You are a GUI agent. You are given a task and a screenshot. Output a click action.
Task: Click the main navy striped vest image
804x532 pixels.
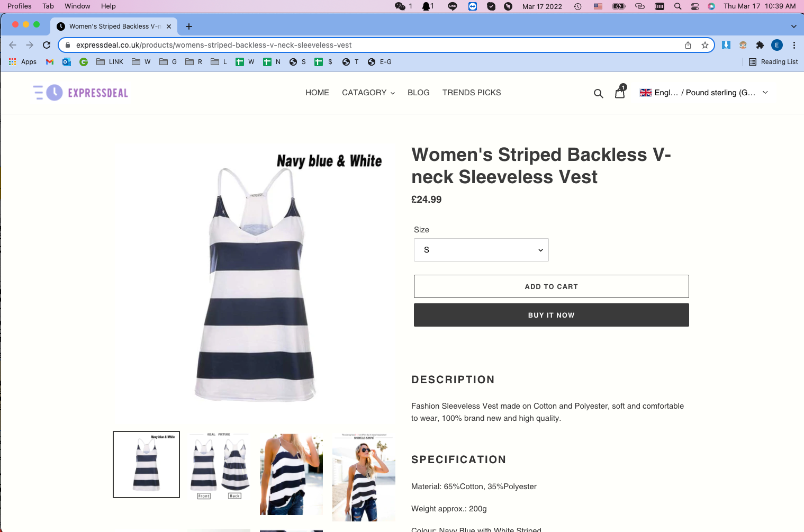[x=255, y=283]
